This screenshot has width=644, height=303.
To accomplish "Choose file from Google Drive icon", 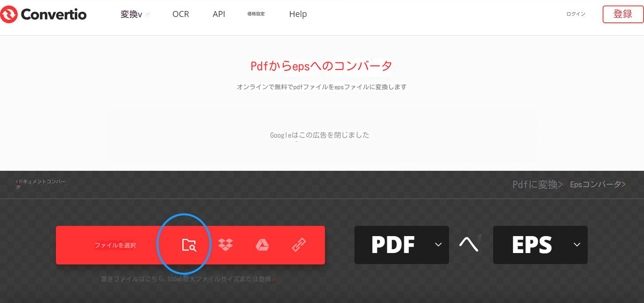I will (x=262, y=245).
